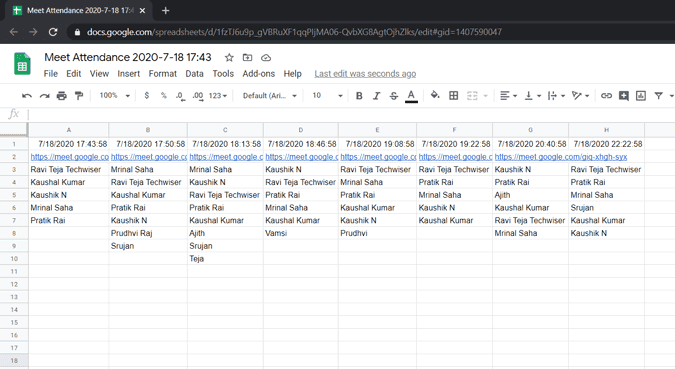
Task: Open the 'Last edit was seconds ago' link
Action: 365,74
